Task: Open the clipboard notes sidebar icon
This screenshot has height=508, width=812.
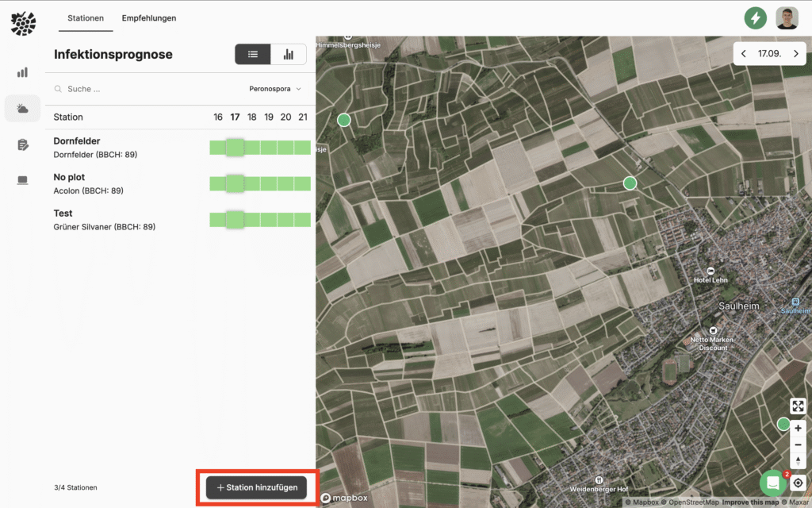Action: pos(22,144)
